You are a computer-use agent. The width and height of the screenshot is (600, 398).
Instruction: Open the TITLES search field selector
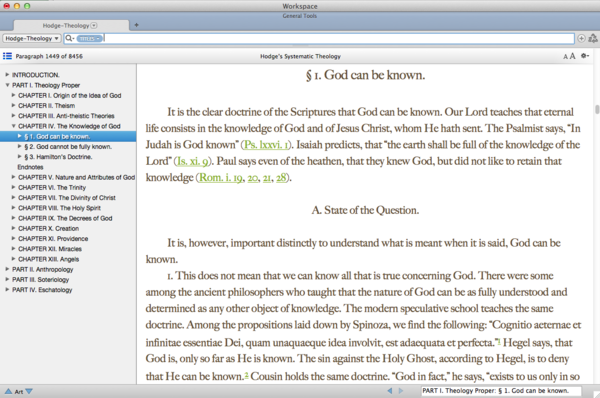point(89,38)
